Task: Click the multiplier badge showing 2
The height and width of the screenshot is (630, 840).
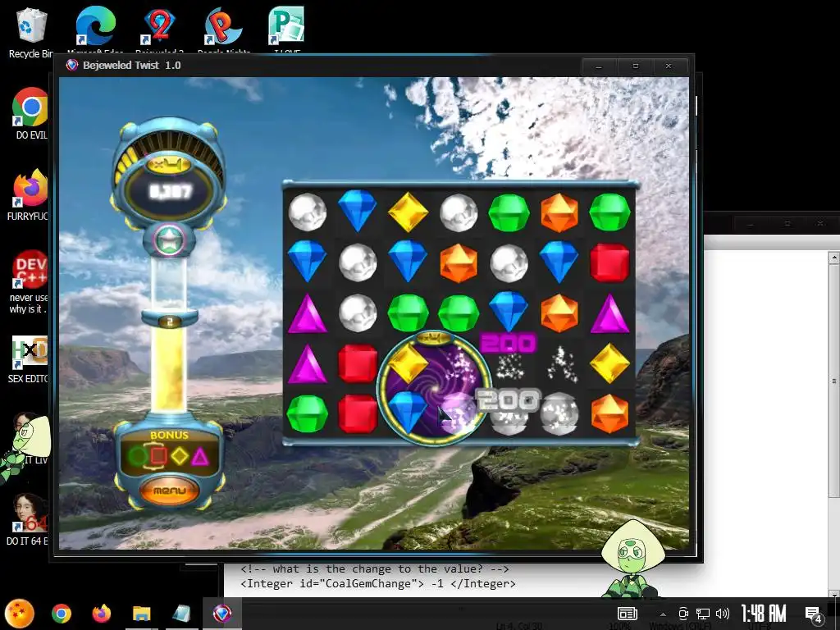Action: [x=169, y=322]
